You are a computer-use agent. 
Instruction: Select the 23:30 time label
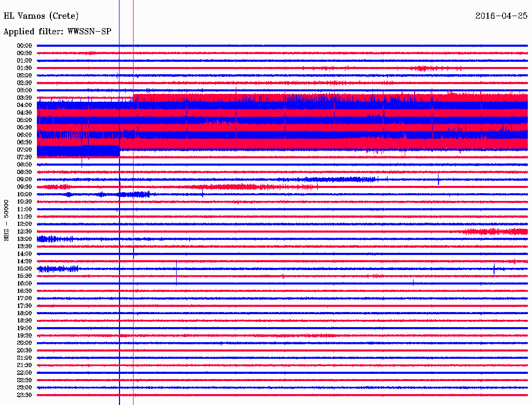pos(24,395)
